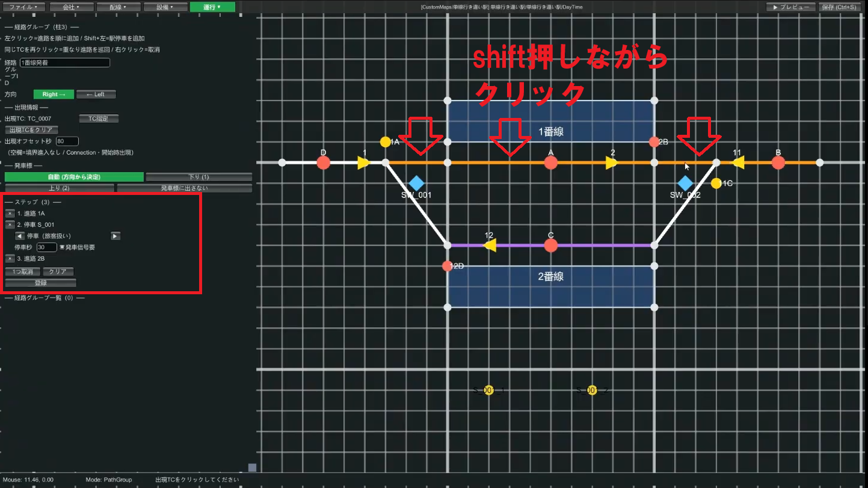Select the yellow route marker 11C
This screenshot has height=488, width=868.
click(x=716, y=183)
